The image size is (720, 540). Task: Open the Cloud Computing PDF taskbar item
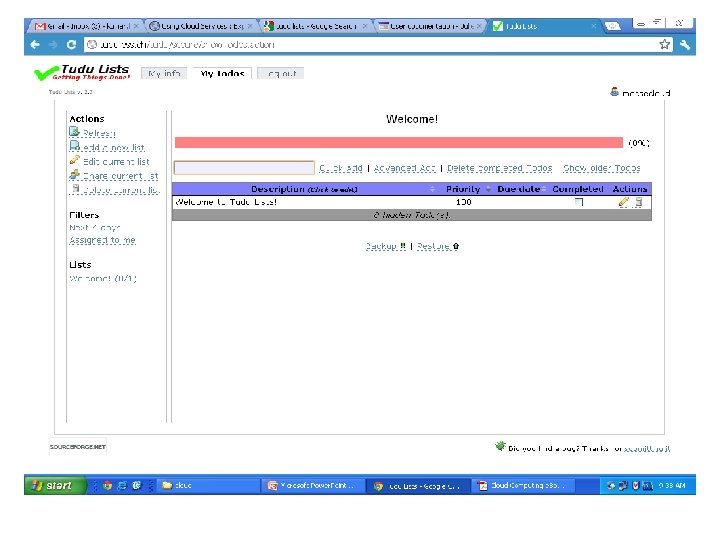[523, 485]
